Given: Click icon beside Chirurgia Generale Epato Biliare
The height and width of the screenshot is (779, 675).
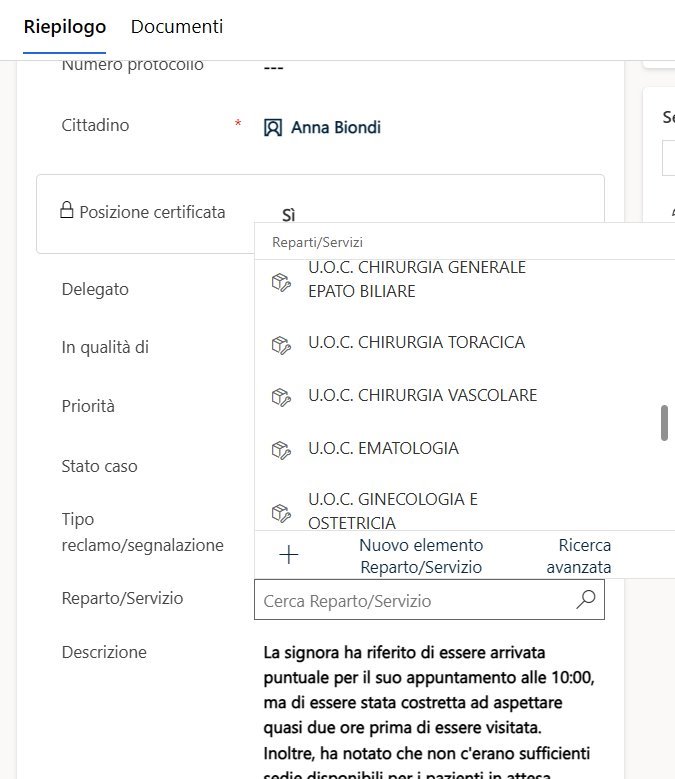Looking at the screenshot, I should [281, 281].
